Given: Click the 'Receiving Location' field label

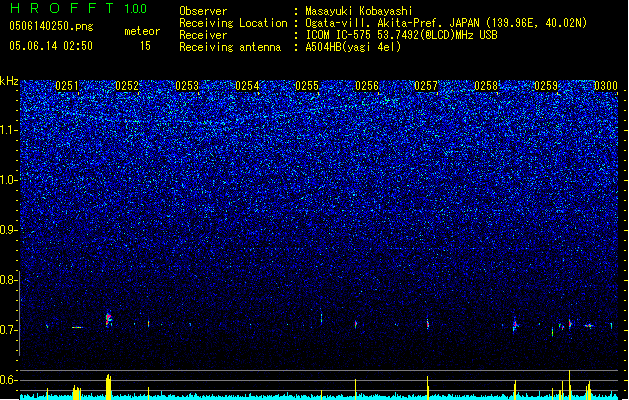Looking at the screenshot, I should [233, 23].
